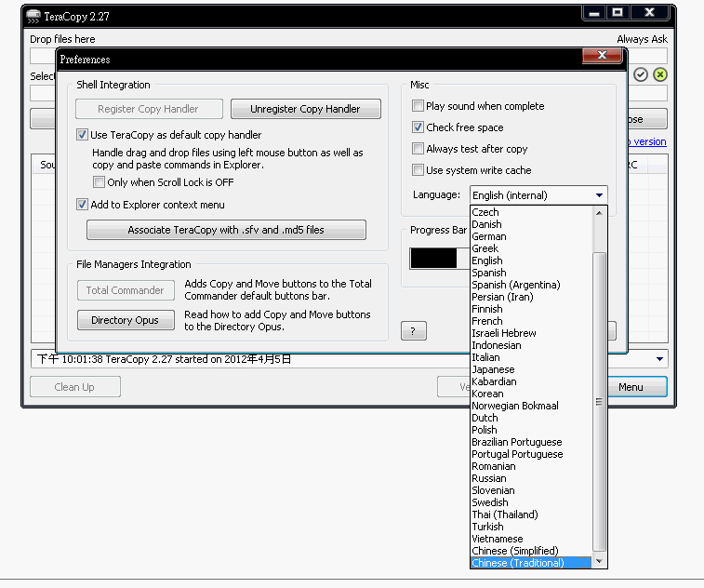Image resolution: width=704 pixels, height=588 pixels.
Task: Uncheck Check free space option
Action: coord(418,127)
